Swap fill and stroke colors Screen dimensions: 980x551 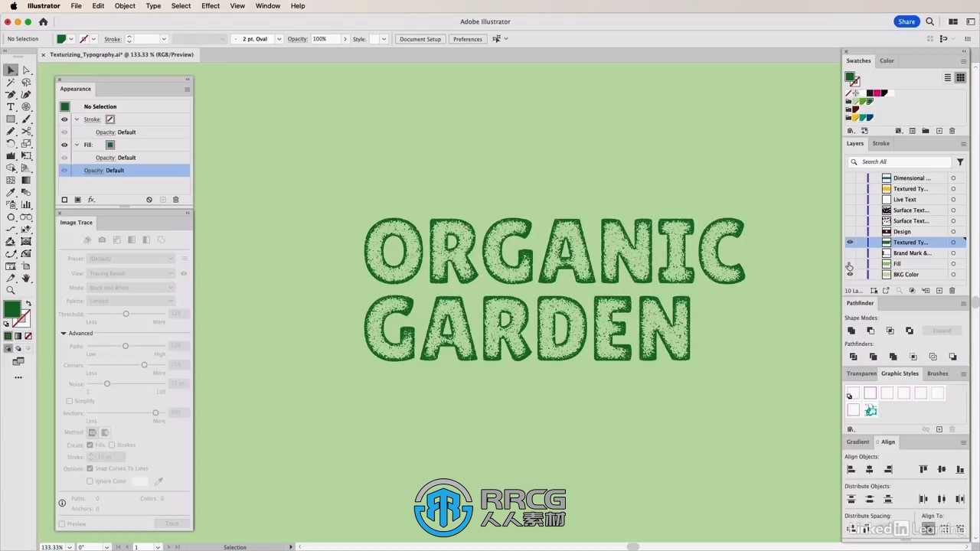[28, 304]
